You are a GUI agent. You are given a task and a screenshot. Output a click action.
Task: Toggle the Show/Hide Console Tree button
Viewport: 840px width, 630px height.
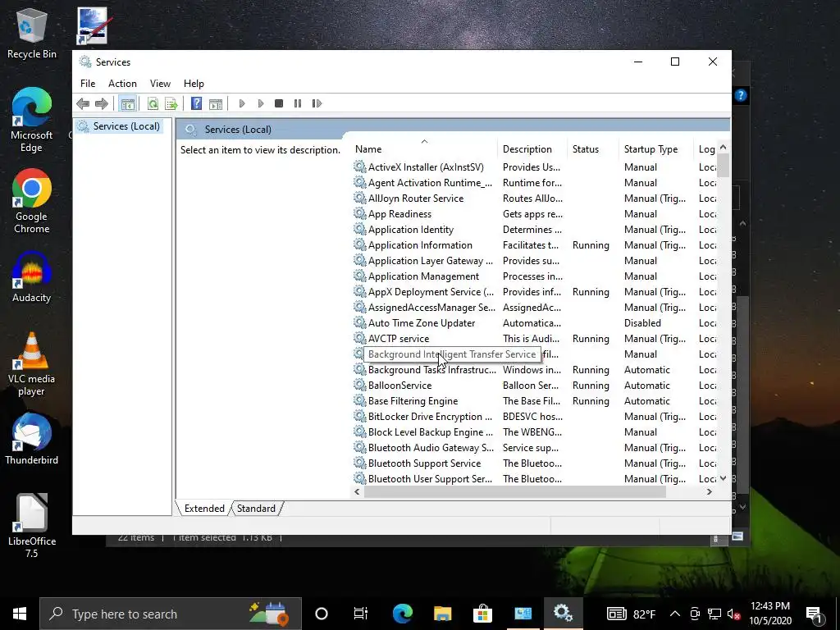pyautogui.click(x=127, y=103)
